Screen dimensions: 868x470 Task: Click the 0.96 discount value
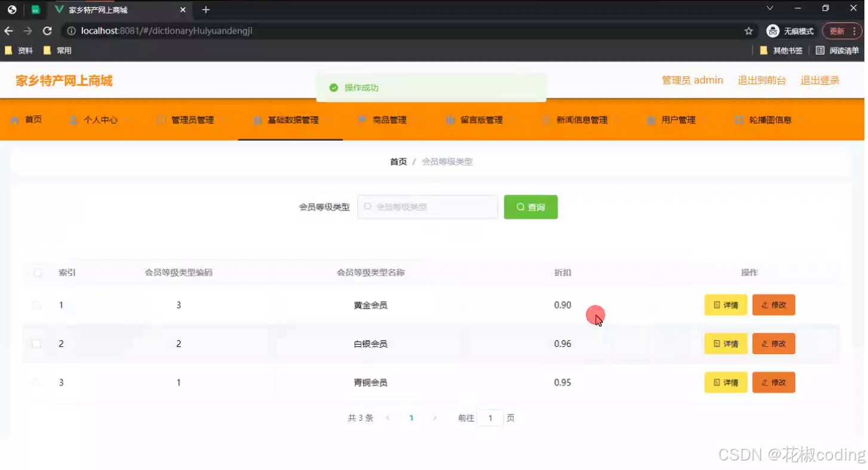563,344
